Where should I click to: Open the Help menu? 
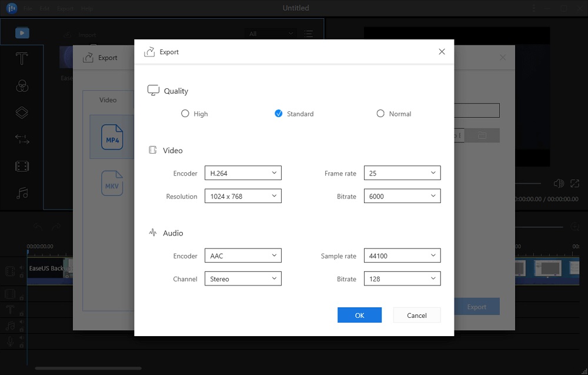click(87, 8)
